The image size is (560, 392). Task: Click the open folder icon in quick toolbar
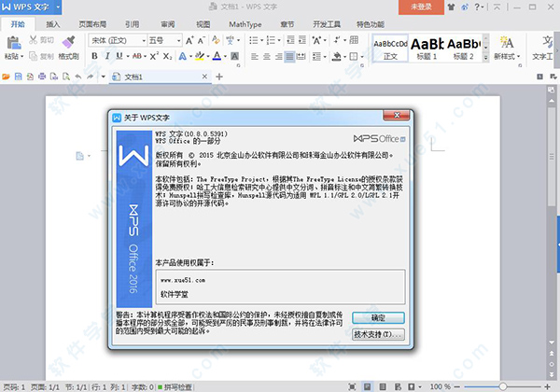click(6, 77)
